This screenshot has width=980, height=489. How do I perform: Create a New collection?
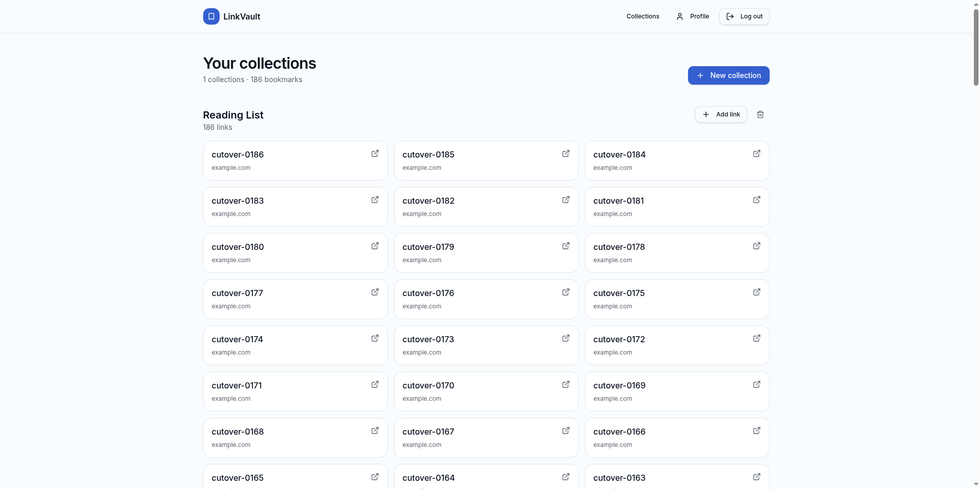tap(729, 75)
